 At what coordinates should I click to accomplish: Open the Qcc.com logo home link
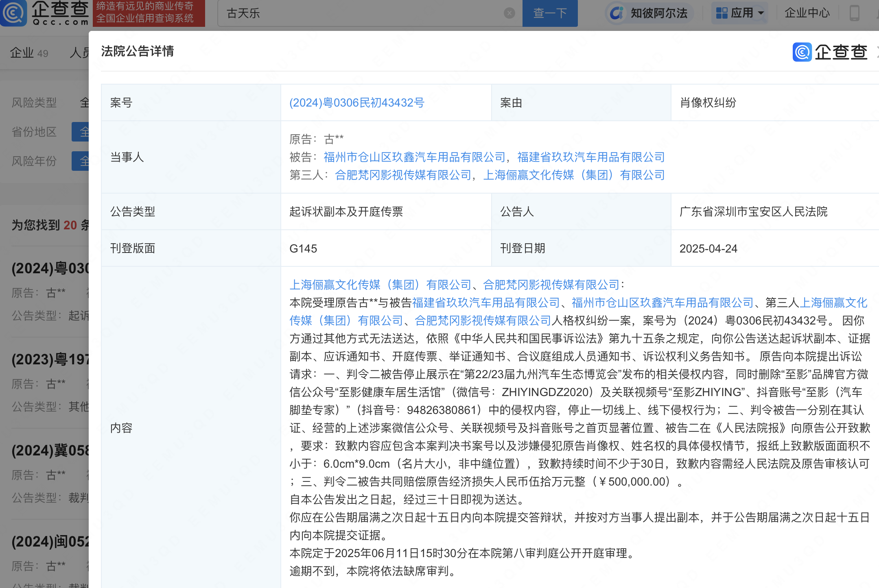click(x=45, y=13)
